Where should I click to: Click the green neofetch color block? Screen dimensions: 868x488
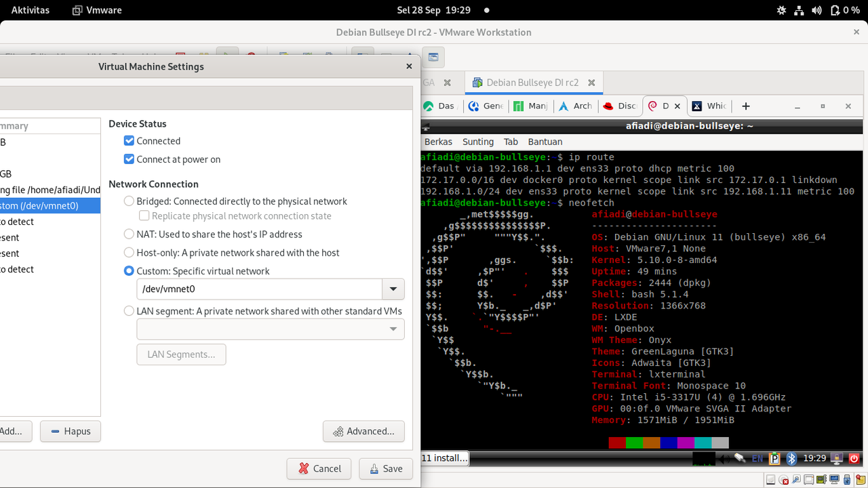(634, 443)
